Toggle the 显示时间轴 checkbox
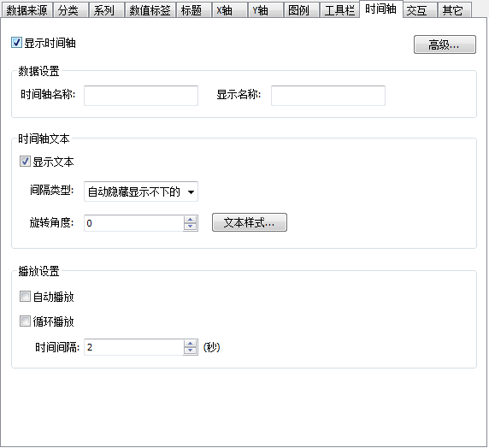This screenshot has width=489, height=448. coord(16,43)
